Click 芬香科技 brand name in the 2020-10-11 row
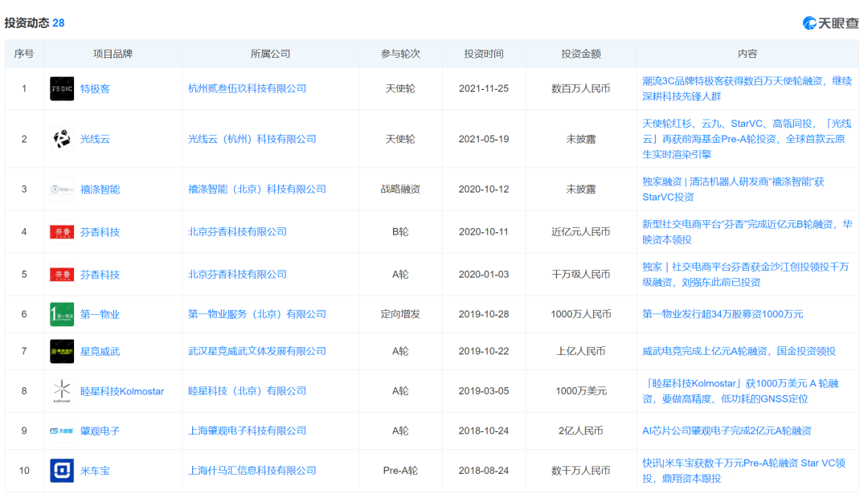The image size is (868, 494). (100, 232)
